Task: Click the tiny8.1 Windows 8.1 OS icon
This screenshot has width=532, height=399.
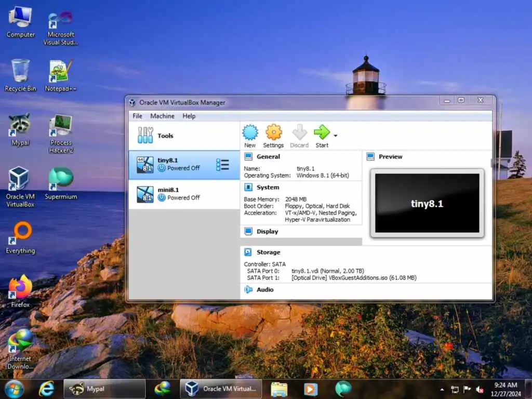Action: coord(145,165)
